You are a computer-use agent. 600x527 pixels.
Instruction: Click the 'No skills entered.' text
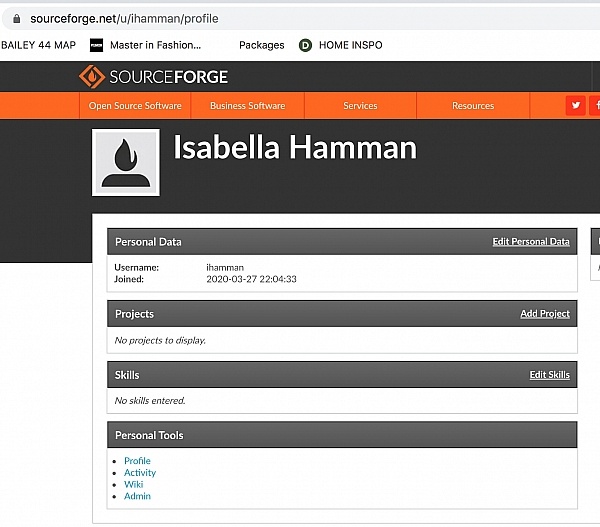[150, 401]
